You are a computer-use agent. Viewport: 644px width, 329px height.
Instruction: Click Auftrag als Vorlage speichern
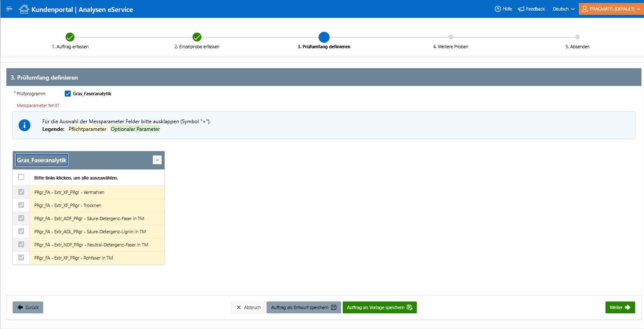point(380,307)
